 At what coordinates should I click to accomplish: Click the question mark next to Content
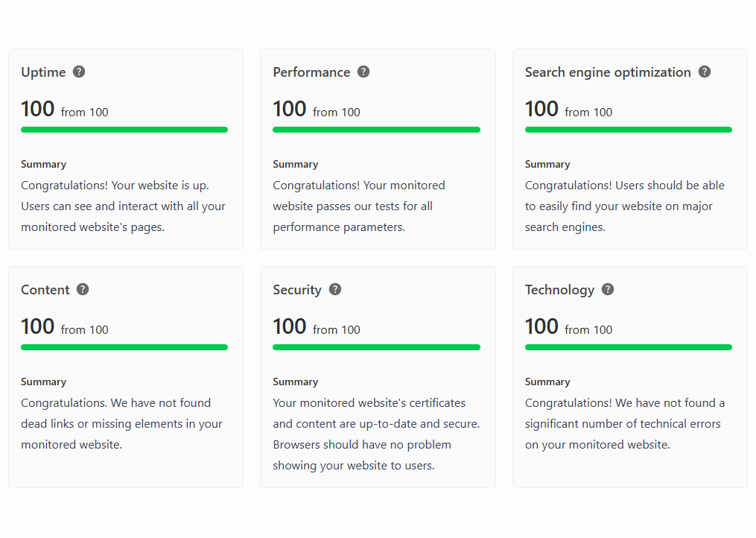pyautogui.click(x=83, y=289)
